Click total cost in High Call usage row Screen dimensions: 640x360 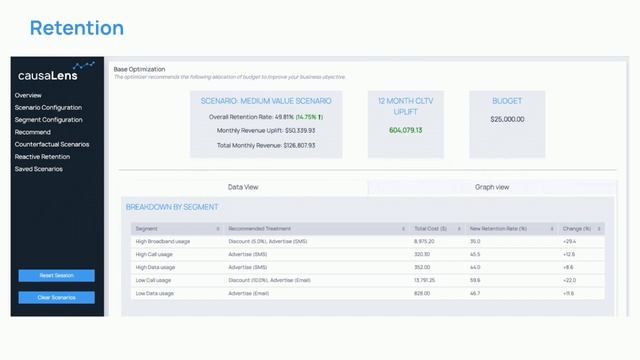tap(422, 254)
